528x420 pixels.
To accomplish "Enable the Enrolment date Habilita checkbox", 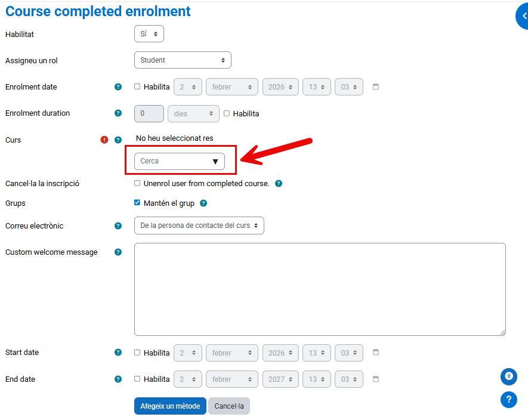I will 137,87.
